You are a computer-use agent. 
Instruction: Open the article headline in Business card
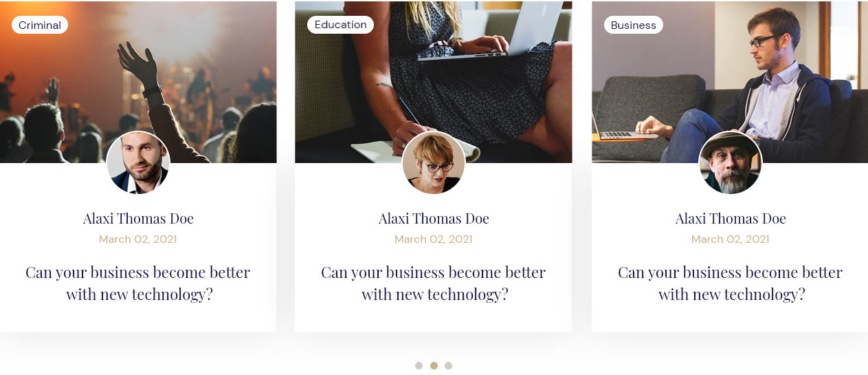click(731, 283)
